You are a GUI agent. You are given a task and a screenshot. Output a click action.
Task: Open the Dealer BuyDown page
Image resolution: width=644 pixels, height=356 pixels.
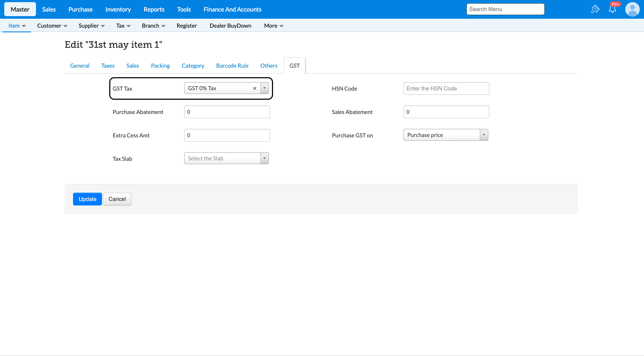tap(230, 26)
